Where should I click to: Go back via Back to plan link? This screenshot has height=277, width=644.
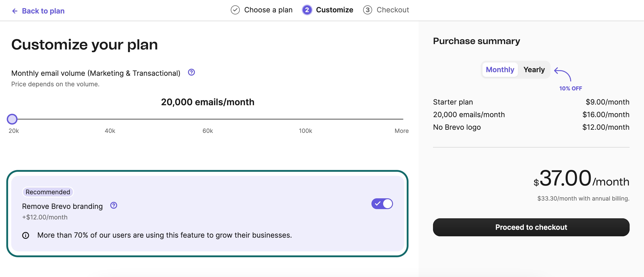click(x=43, y=11)
